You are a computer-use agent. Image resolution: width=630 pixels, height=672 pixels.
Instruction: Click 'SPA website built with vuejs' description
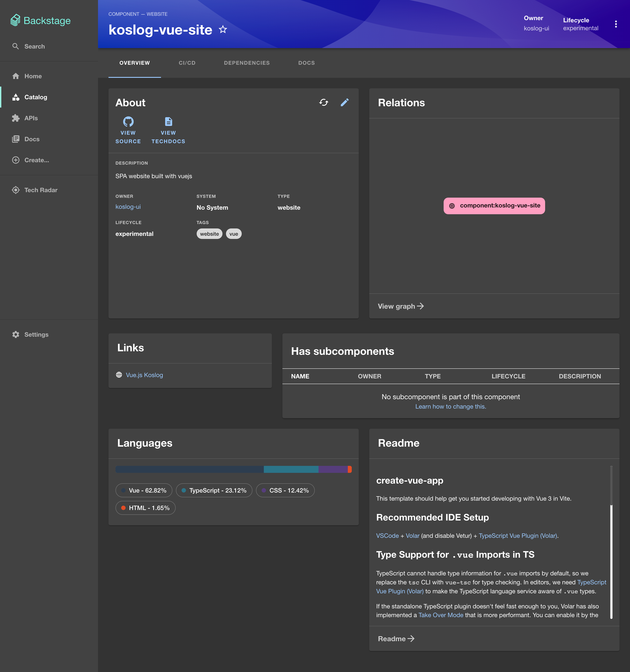154,176
